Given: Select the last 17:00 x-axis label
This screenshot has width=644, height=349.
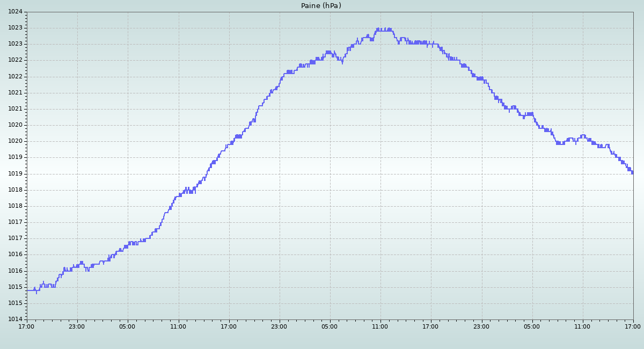Looking at the screenshot, I should tap(633, 326).
